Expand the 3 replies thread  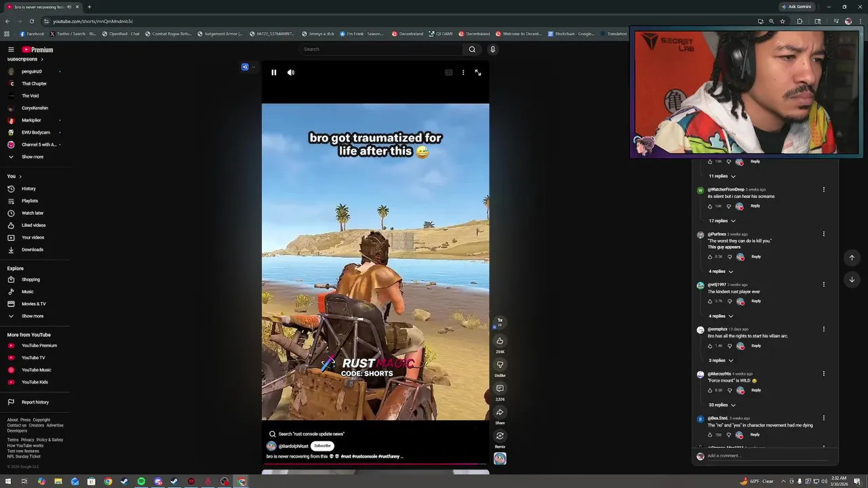pyautogui.click(x=721, y=361)
